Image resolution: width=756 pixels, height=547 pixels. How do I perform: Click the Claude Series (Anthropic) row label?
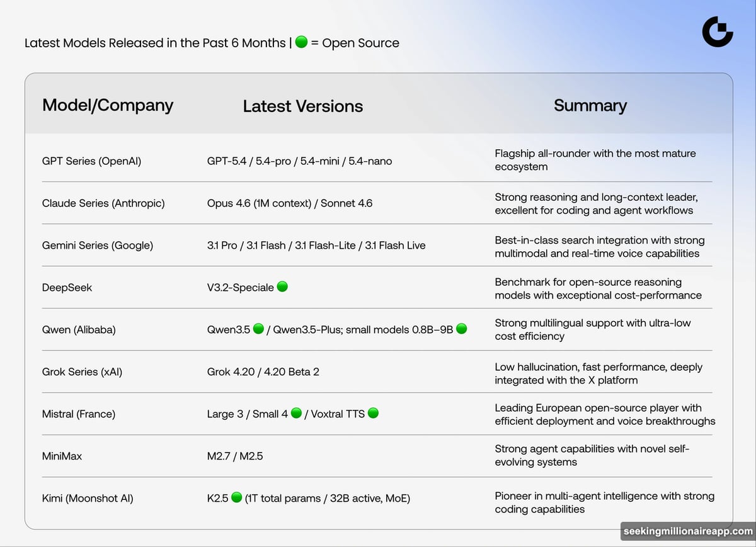(103, 203)
